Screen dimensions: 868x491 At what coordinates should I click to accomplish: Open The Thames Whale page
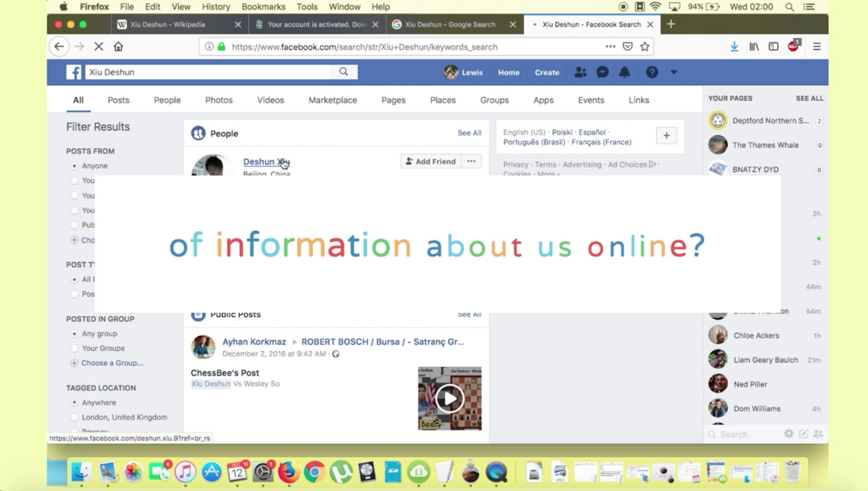766,145
